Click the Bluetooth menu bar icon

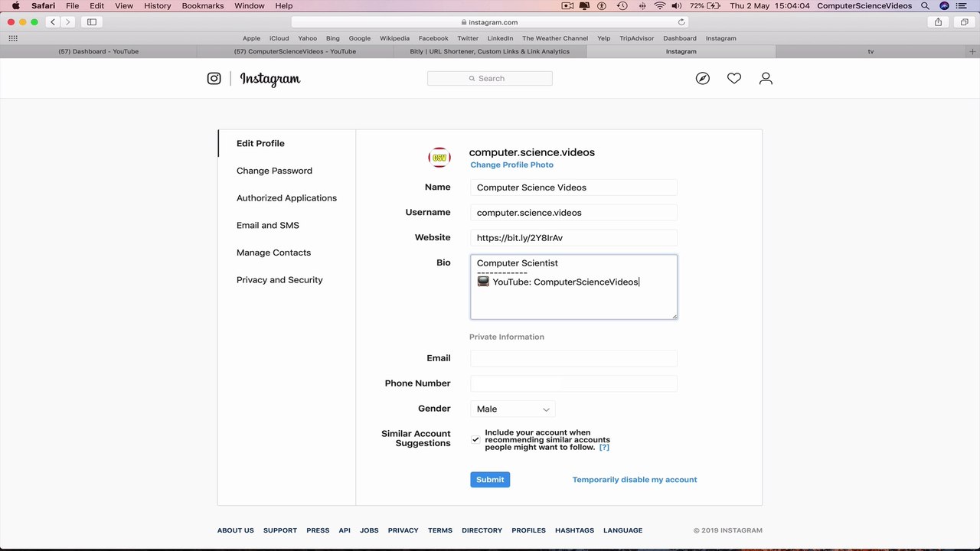(x=642, y=5)
